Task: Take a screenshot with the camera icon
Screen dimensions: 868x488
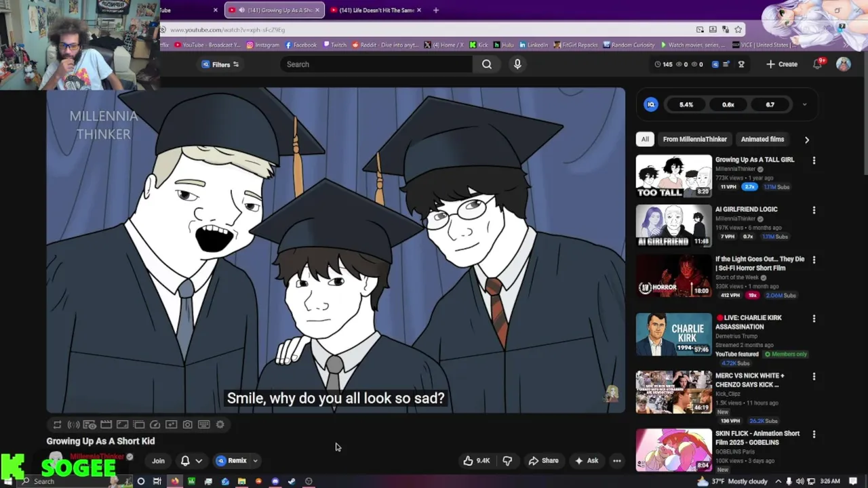Action: pyautogui.click(x=187, y=424)
